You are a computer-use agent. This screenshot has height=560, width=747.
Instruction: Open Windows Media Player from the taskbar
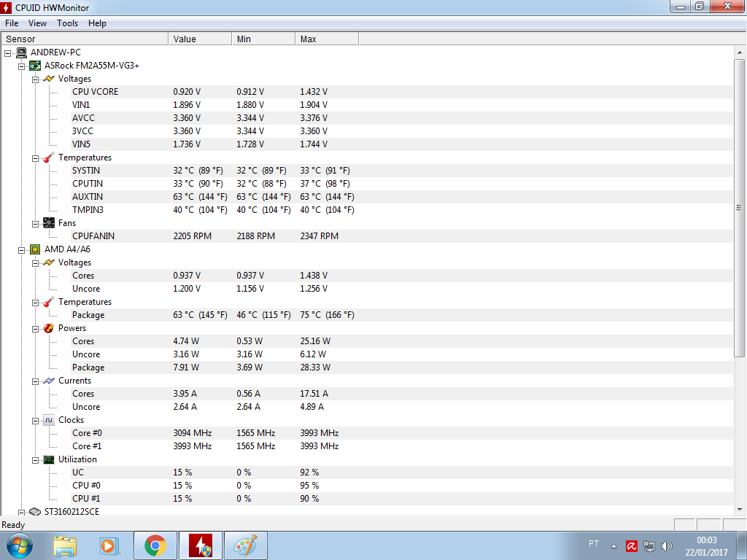[109, 546]
